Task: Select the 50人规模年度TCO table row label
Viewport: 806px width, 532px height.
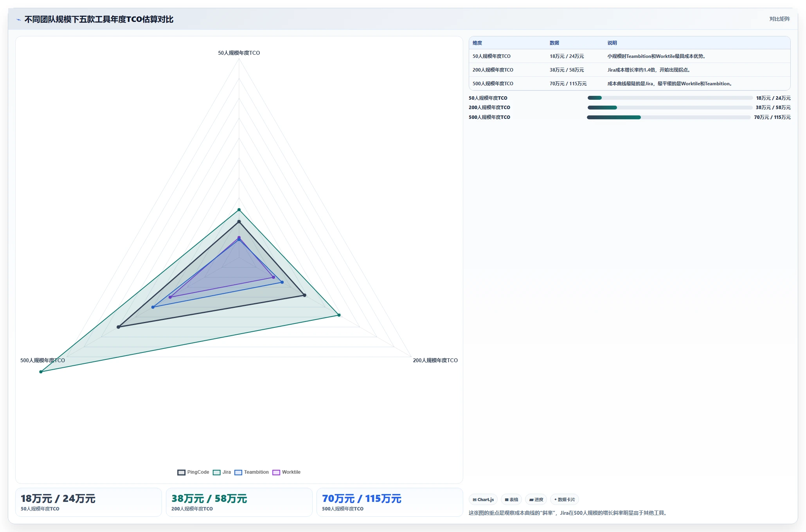Action: pos(491,56)
